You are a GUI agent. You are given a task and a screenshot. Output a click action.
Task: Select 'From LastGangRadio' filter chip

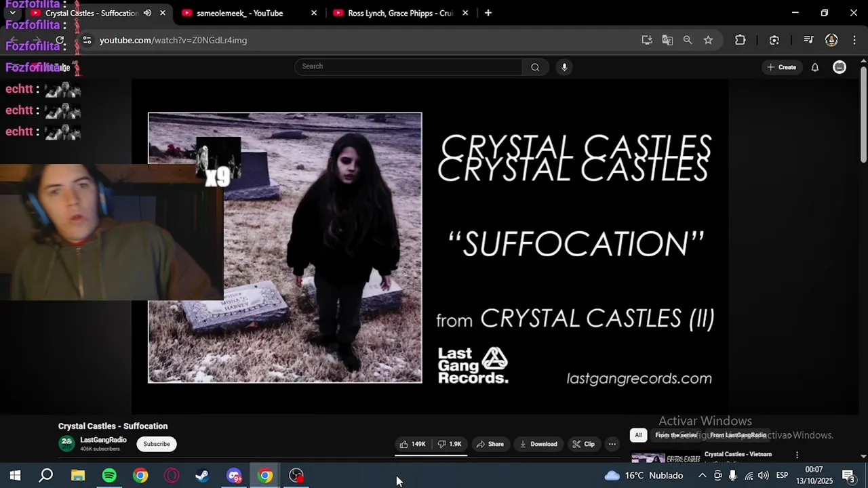[738, 435]
